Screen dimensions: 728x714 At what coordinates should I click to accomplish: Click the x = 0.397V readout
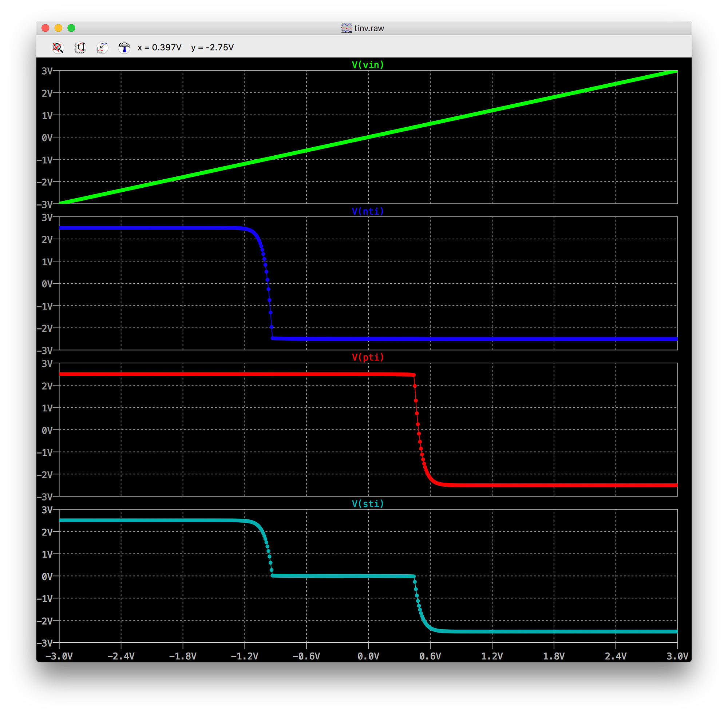[159, 48]
